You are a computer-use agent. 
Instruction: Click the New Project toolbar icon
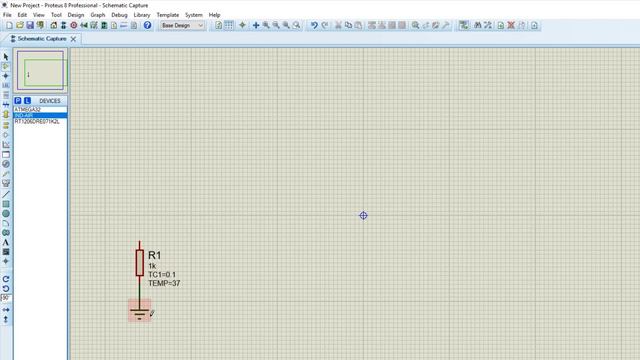tap(9, 25)
